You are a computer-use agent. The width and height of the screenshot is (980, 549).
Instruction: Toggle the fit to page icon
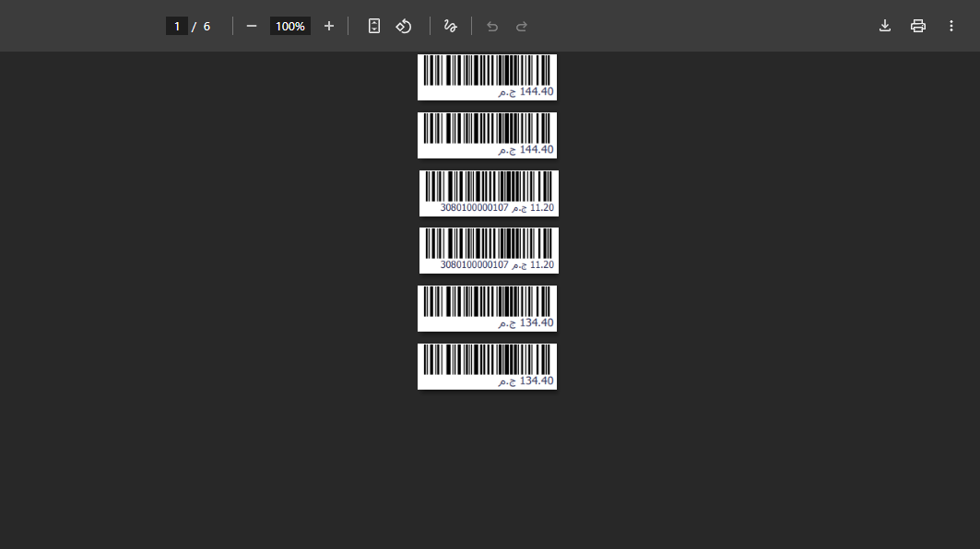374,26
